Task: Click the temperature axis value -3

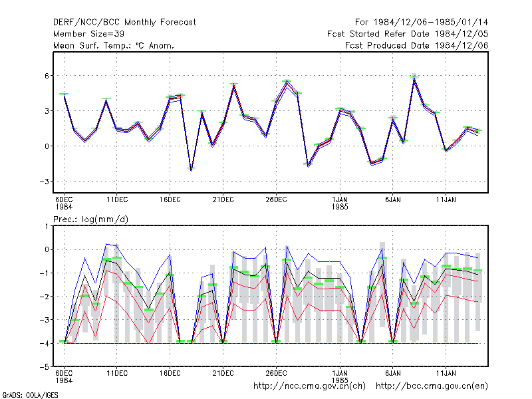Action: (45, 182)
